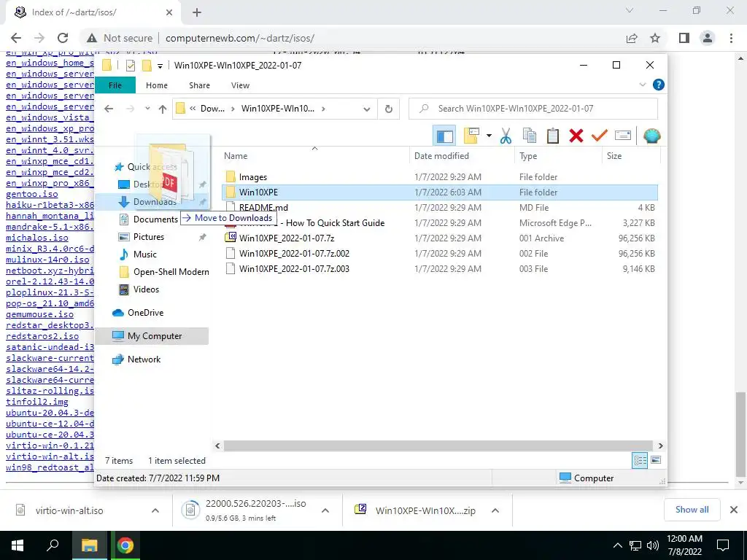Expand breadcrumb arrow after Win10XPE-WIn10...
This screenshot has width=747, height=560.
pos(323,109)
